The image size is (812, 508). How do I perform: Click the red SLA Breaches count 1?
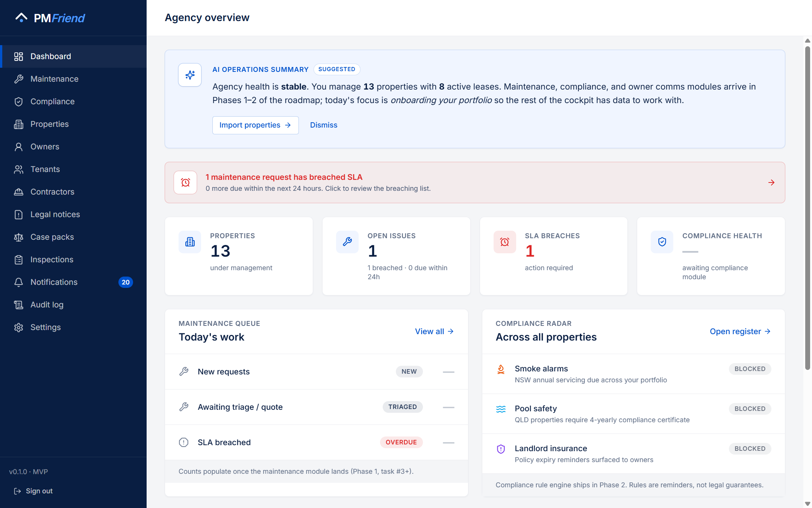coord(530,251)
